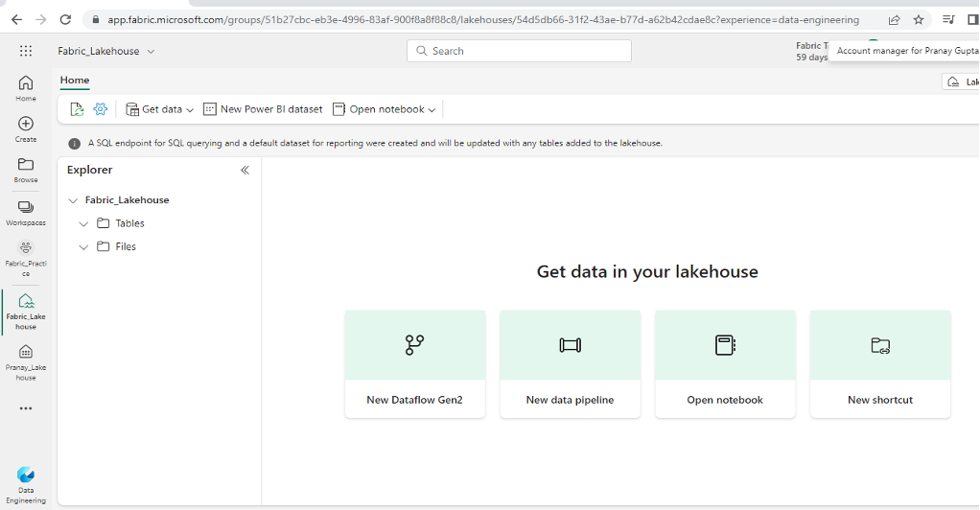Select the Home ribbon tab
980x510 pixels.
click(75, 80)
